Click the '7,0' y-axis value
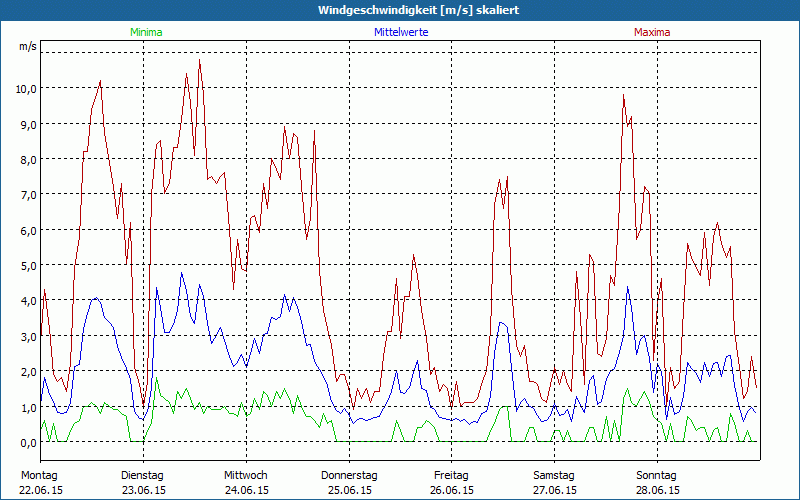The height and width of the screenshot is (500, 800). 29,195
